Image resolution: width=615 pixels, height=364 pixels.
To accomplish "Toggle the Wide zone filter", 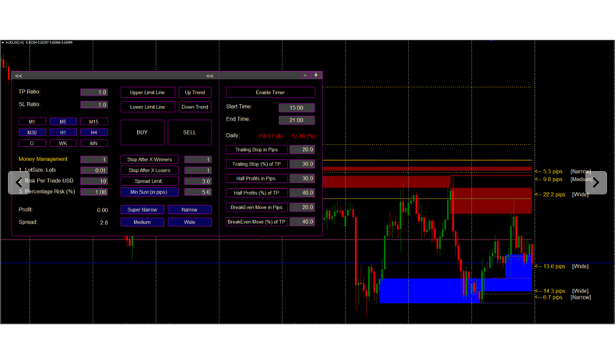I will click(190, 222).
